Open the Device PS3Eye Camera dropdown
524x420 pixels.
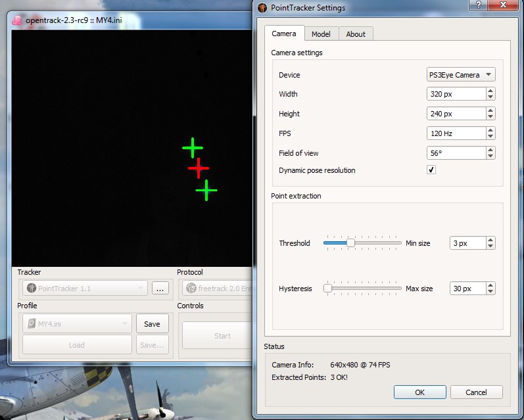(x=460, y=75)
